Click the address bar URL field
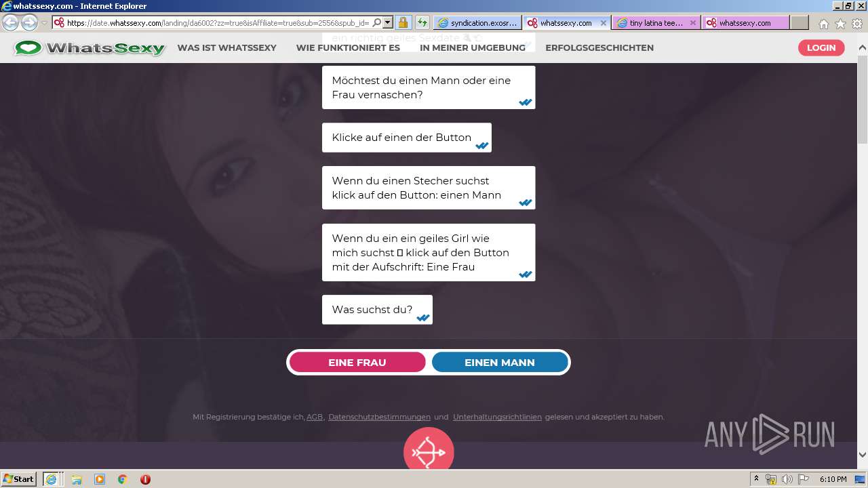Screen dimensions: 868x488 click(217, 22)
